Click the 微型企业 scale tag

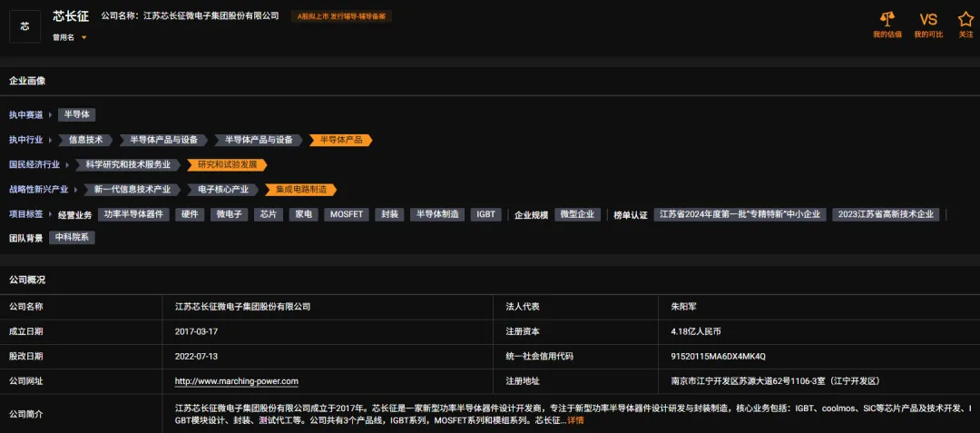[x=577, y=214]
